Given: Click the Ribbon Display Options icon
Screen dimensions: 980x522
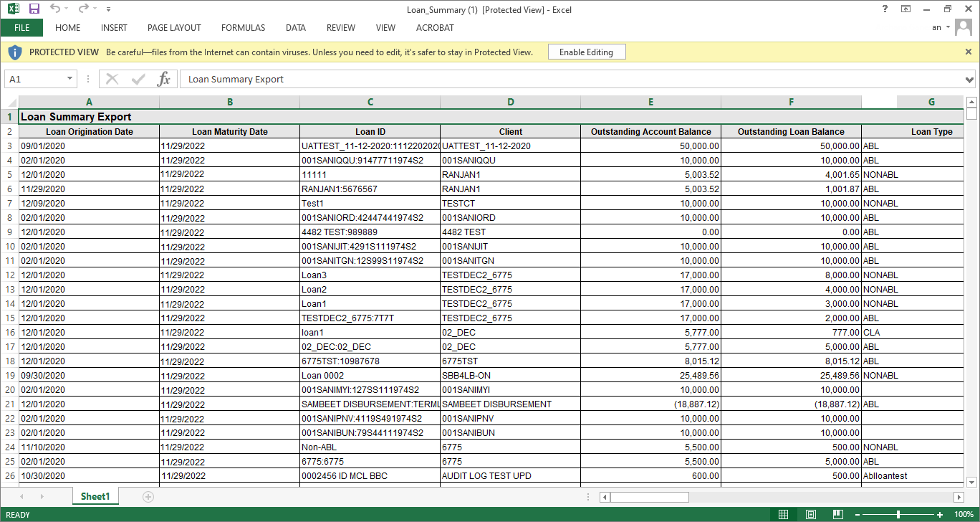Looking at the screenshot, I should click(x=906, y=9).
